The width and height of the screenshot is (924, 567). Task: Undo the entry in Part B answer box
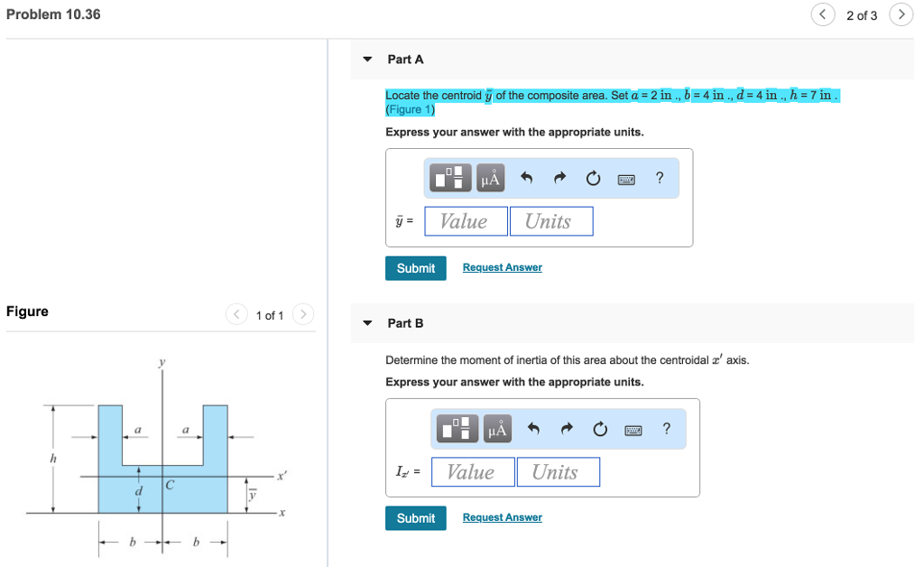[x=532, y=428]
